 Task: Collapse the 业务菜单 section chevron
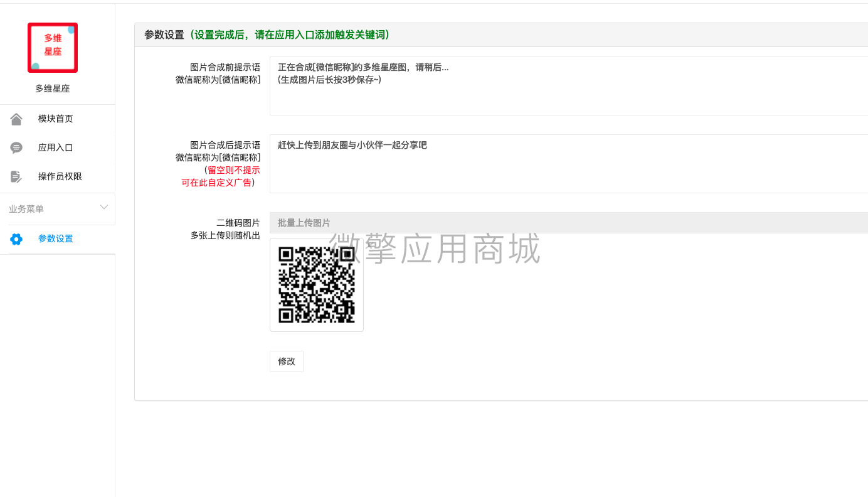[x=104, y=207]
